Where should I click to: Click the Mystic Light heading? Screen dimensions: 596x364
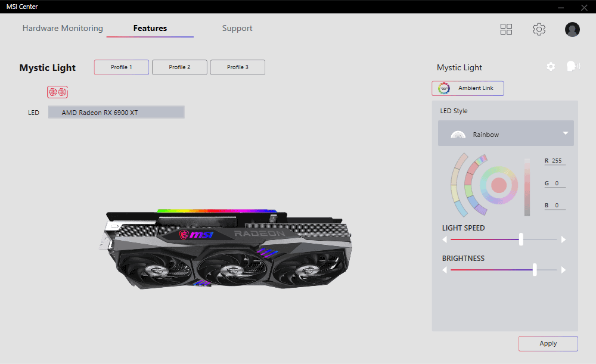click(48, 68)
